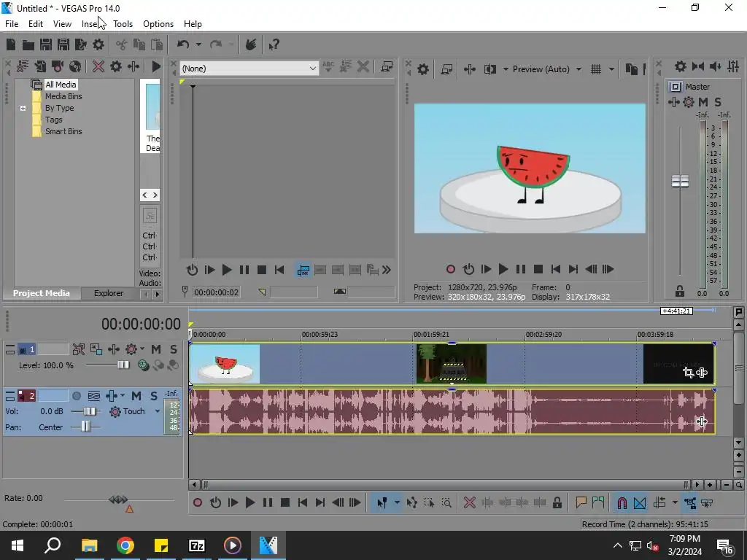
Task: Click the New project icon
Action: tap(11, 44)
